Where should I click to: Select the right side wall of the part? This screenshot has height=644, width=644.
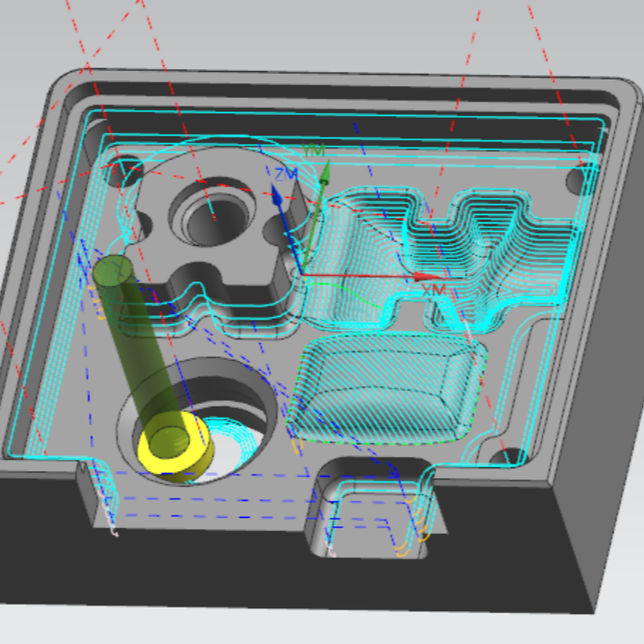[x=598, y=523]
